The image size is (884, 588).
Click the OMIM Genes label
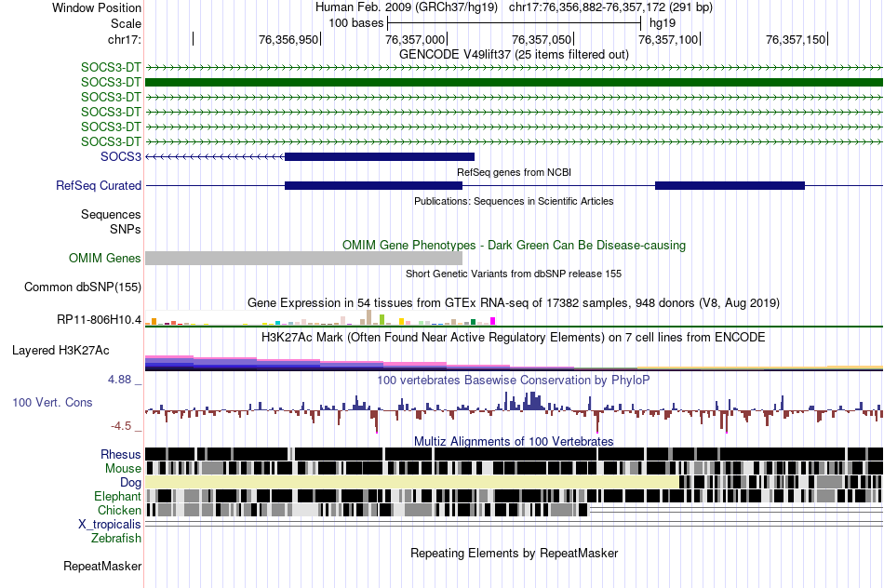104,259
